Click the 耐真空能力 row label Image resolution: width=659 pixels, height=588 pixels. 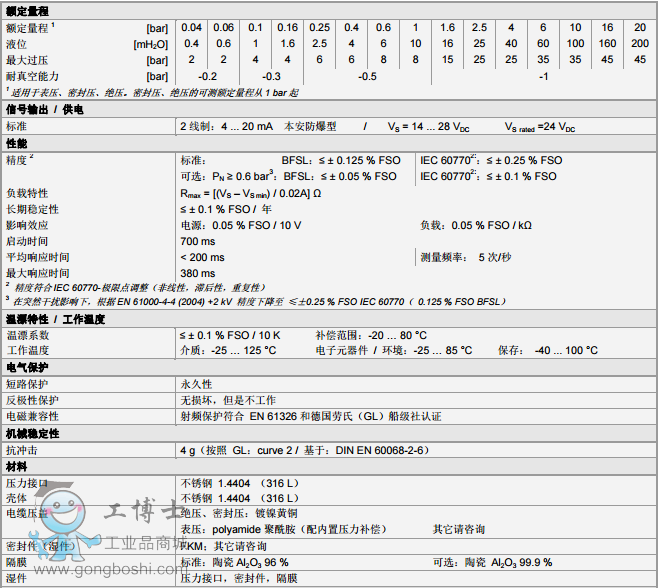pos(33,76)
